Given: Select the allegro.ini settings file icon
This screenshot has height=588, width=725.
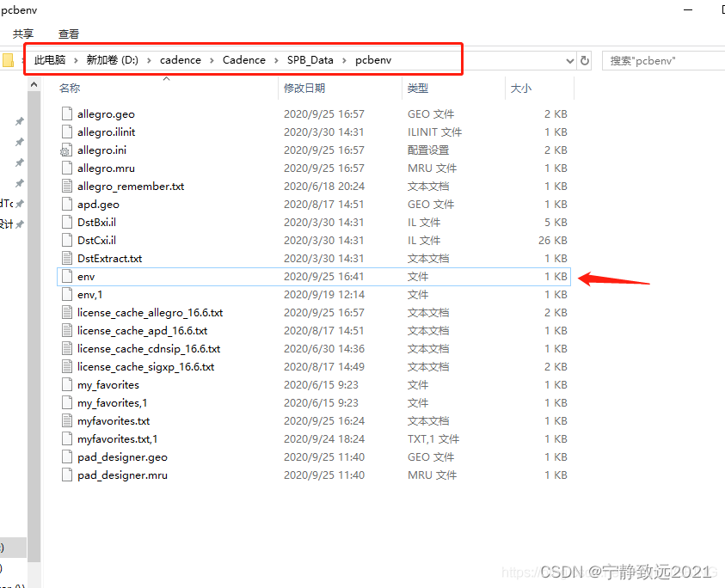Looking at the screenshot, I should click(x=68, y=150).
